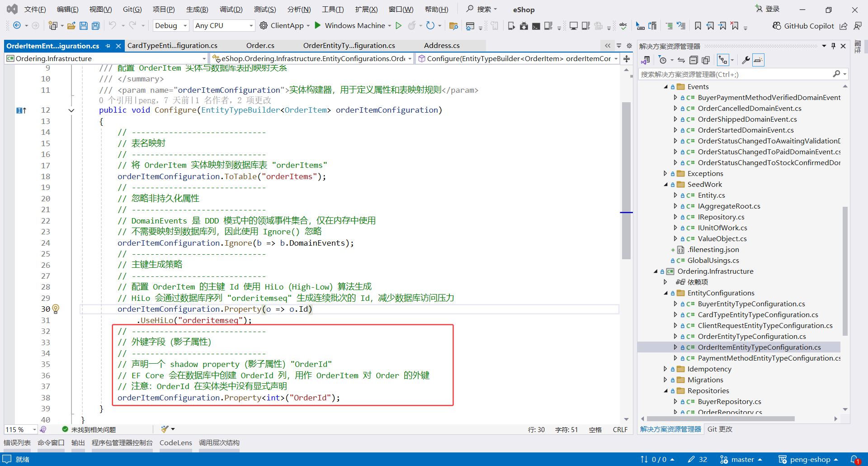
Task: Click the Solution Explorer horizontal scrollbar thumb
Action: coord(721,419)
